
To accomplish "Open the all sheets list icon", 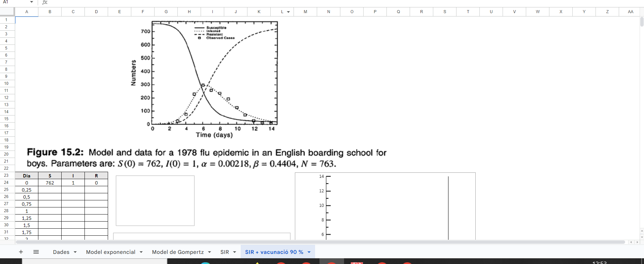I will (36, 252).
